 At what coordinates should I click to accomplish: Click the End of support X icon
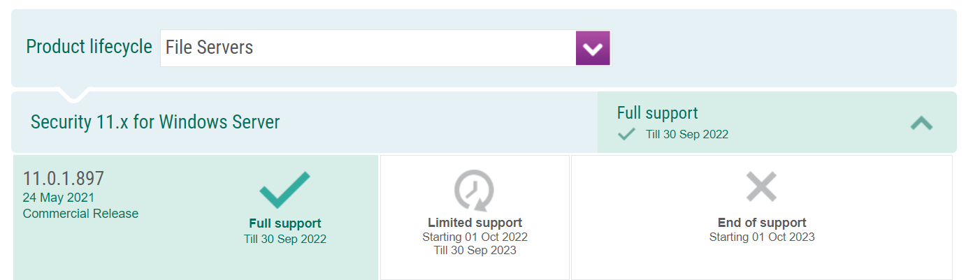coord(761,187)
